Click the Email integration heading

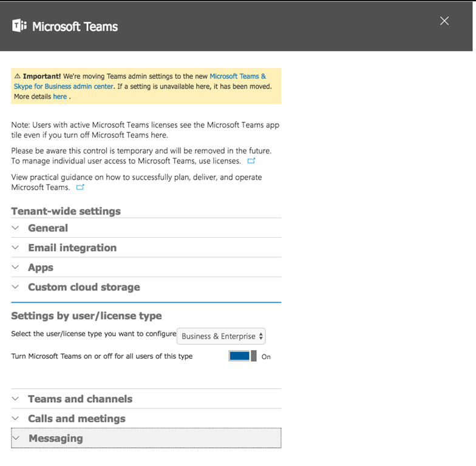[72, 248]
